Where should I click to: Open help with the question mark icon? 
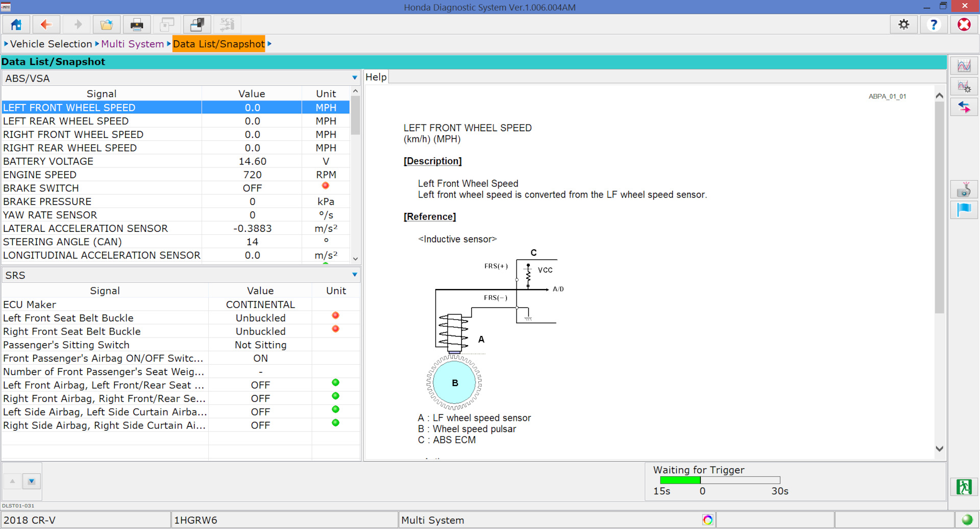(934, 25)
